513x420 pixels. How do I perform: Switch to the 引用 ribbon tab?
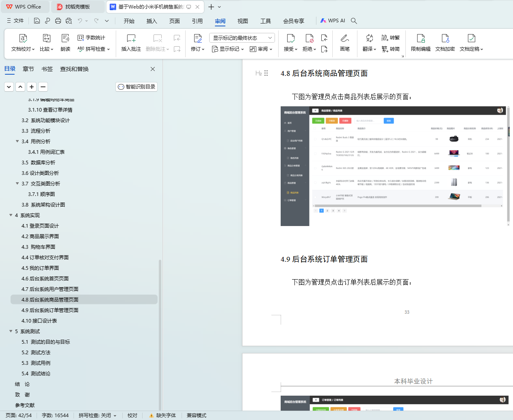tap(197, 21)
